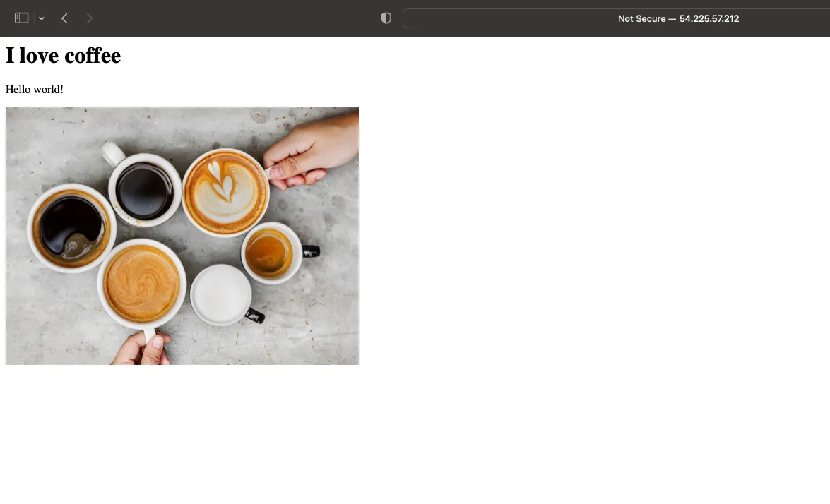This screenshot has width=830, height=504.
Task: Open the sidebar dropdown chevron
Action: (41, 18)
